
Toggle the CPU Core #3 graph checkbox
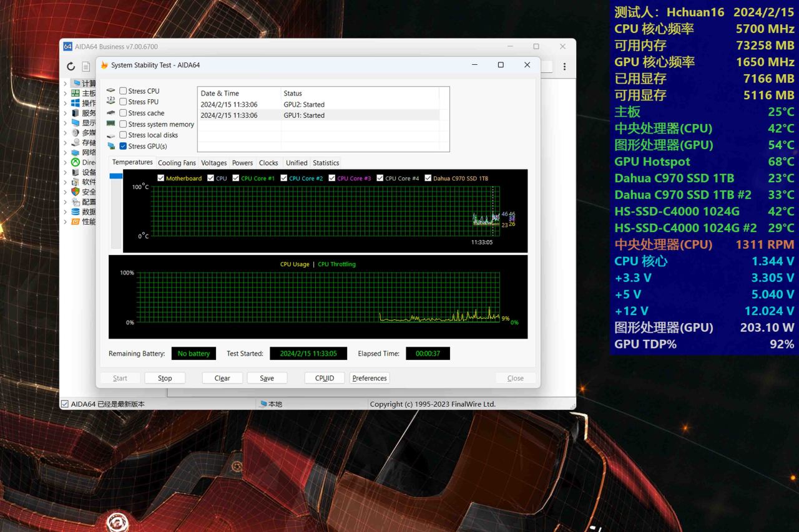[x=332, y=178]
